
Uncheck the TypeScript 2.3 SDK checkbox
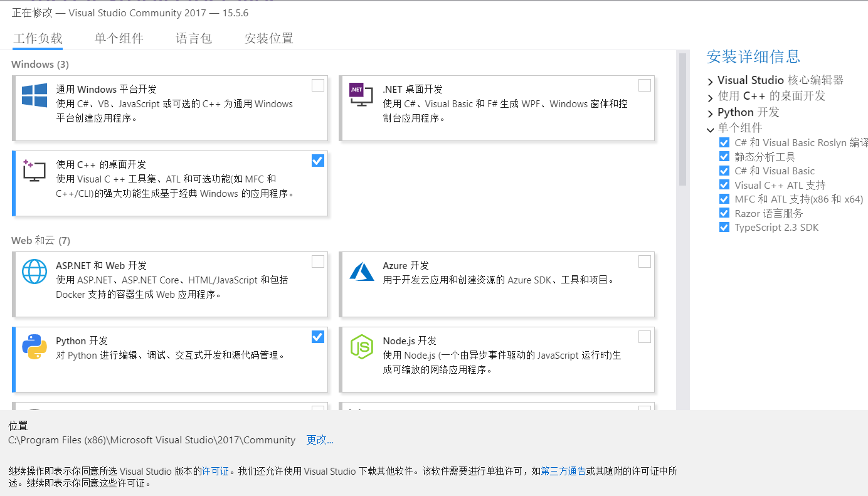724,228
